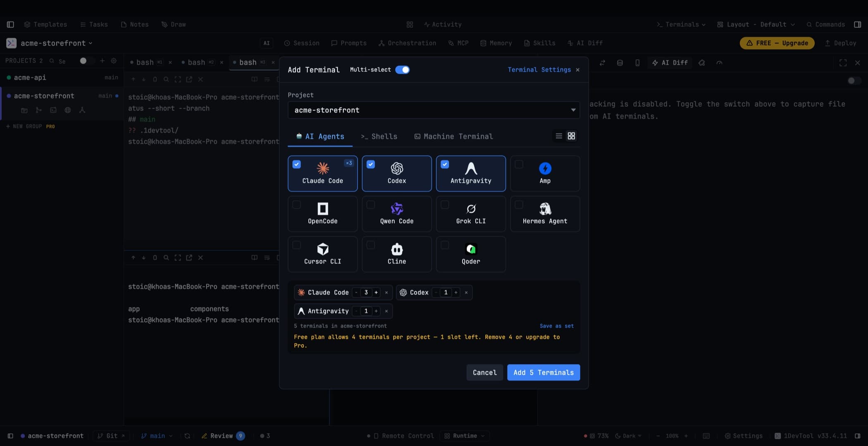The image size is (868, 446).
Task: Switch to the Shells tab
Action: 379,137
